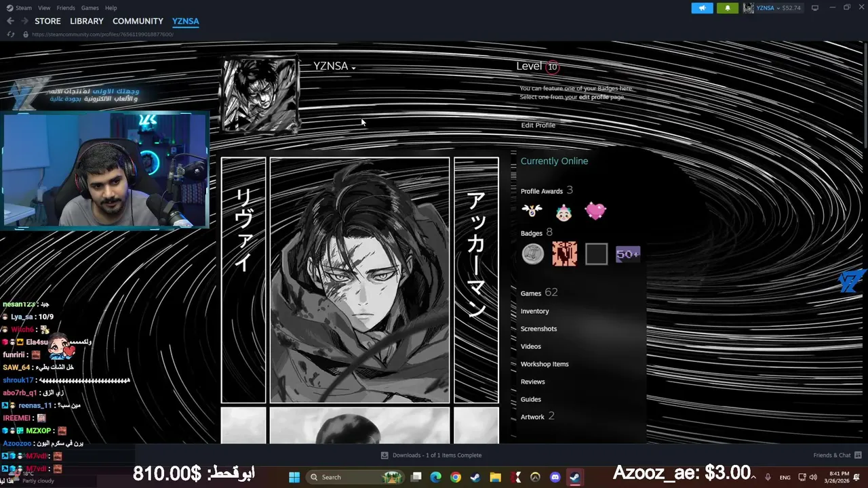The image size is (868, 488).
Task: Go forward with the right arrow
Action: pos(24,21)
